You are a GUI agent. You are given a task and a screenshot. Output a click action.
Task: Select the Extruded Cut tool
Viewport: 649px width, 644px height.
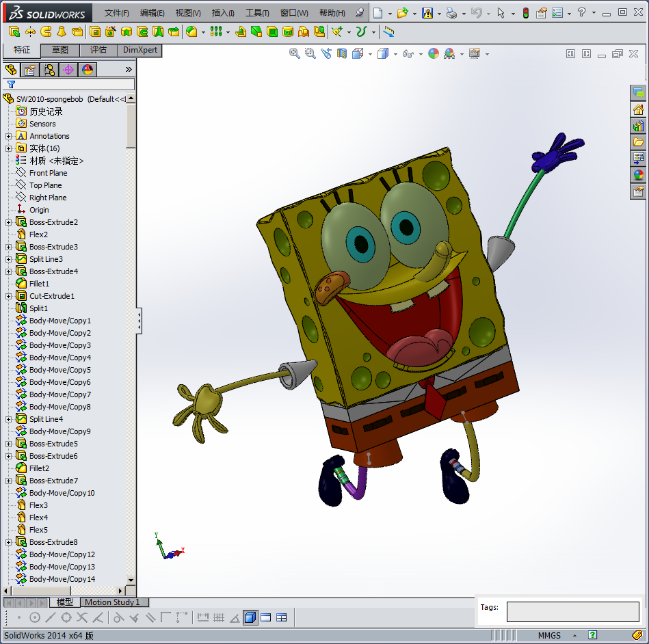95,31
